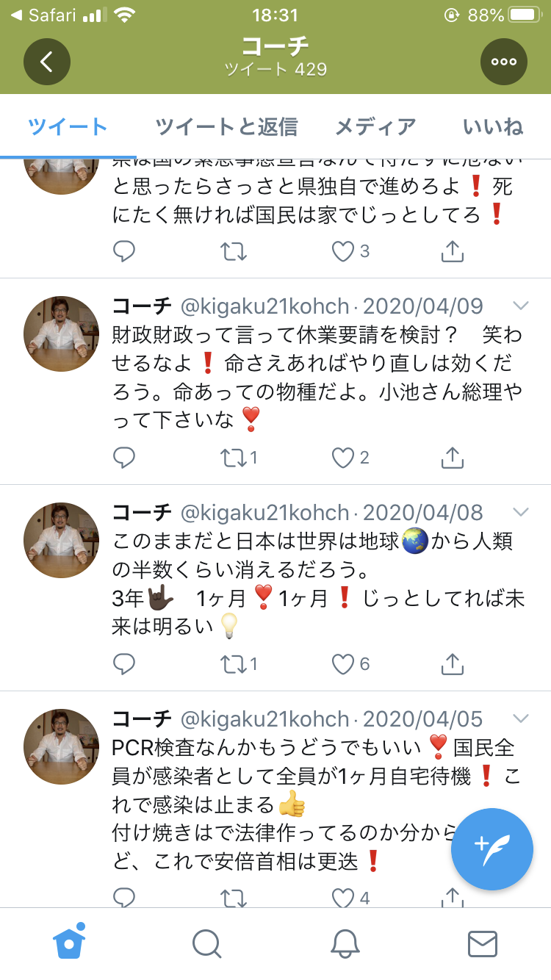Switch to the メディア tab
The image size is (551, 980).
tap(375, 126)
